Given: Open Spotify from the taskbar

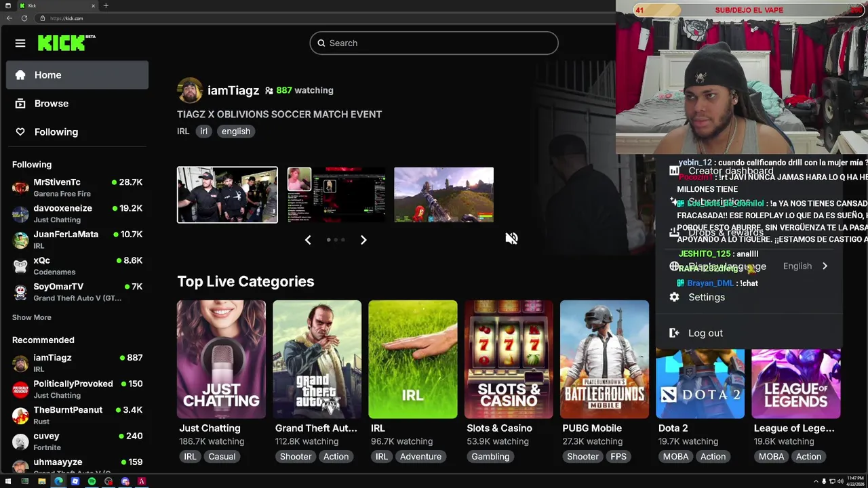Looking at the screenshot, I should tap(92, 481).
